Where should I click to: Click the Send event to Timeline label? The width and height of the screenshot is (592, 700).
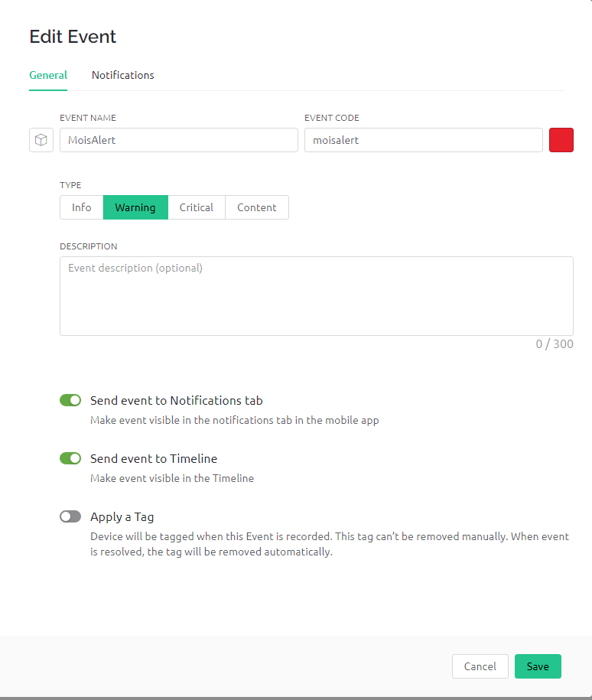point(154,458)
